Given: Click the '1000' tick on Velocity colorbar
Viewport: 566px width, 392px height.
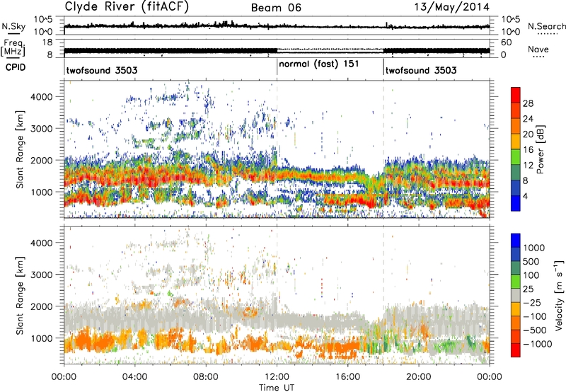Looking at the screenshot, I should [x=533, y=248].
